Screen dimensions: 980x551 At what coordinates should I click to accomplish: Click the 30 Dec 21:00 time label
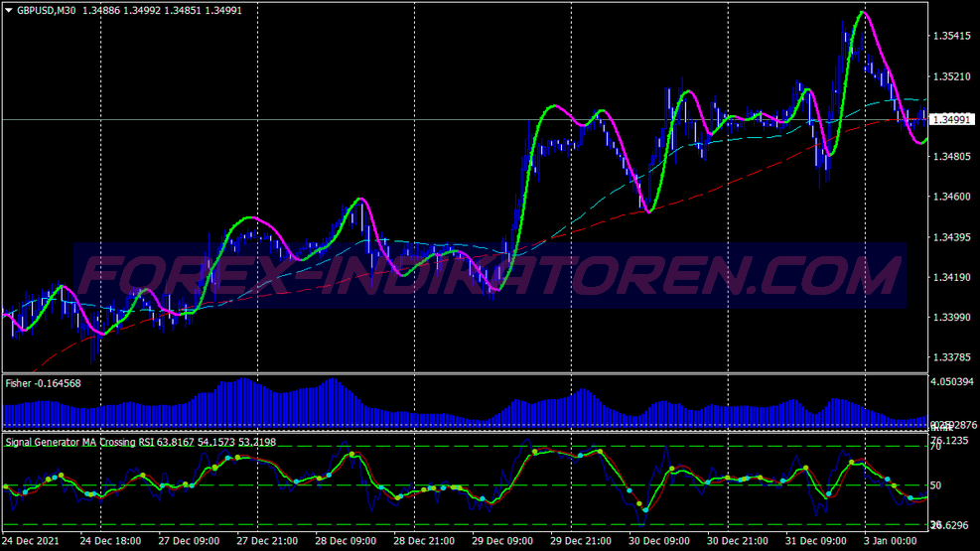click(x=738, y=541)
